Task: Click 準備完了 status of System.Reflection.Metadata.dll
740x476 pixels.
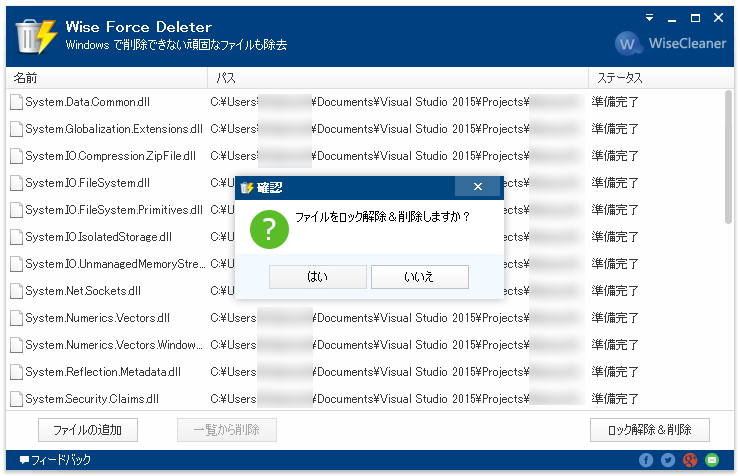Action: (x=615, y=372)
